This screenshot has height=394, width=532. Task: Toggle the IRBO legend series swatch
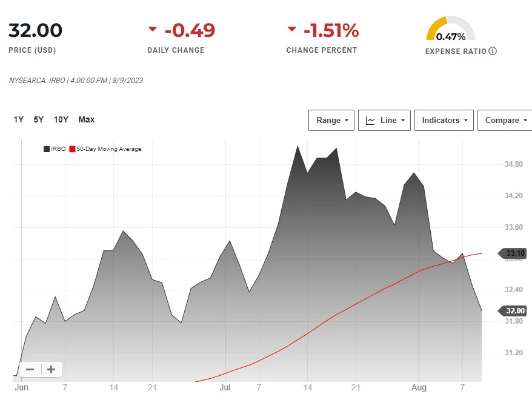point(47,149)
